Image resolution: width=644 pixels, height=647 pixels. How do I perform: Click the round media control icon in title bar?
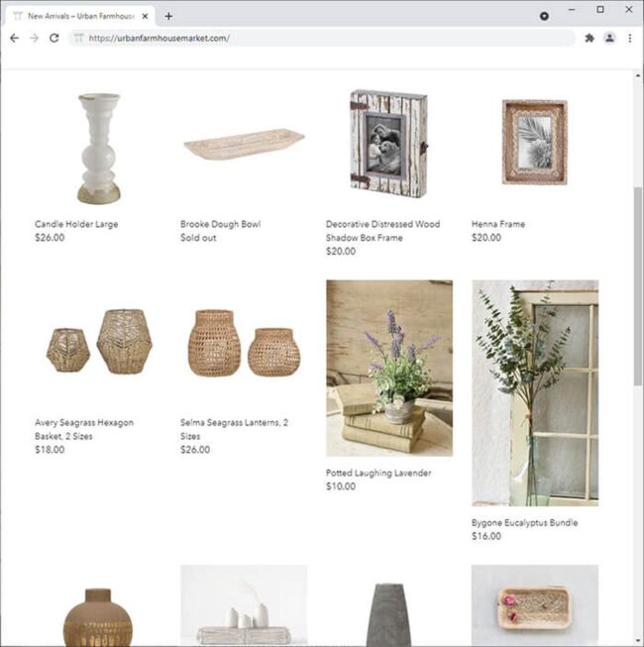[544, 16]
